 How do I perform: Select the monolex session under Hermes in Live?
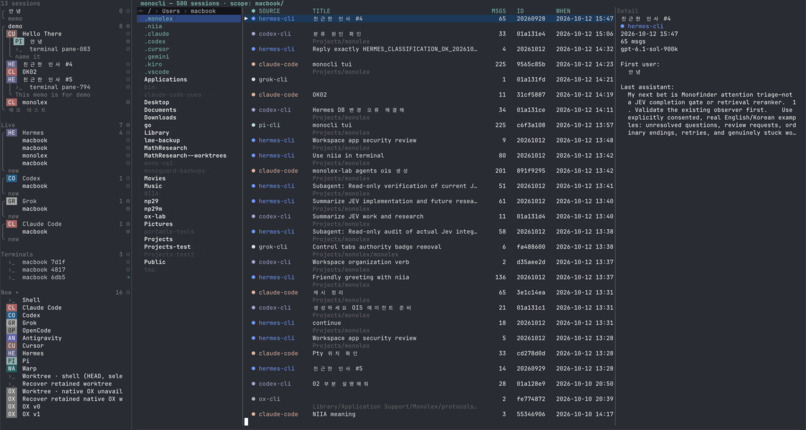pos(35,156)
